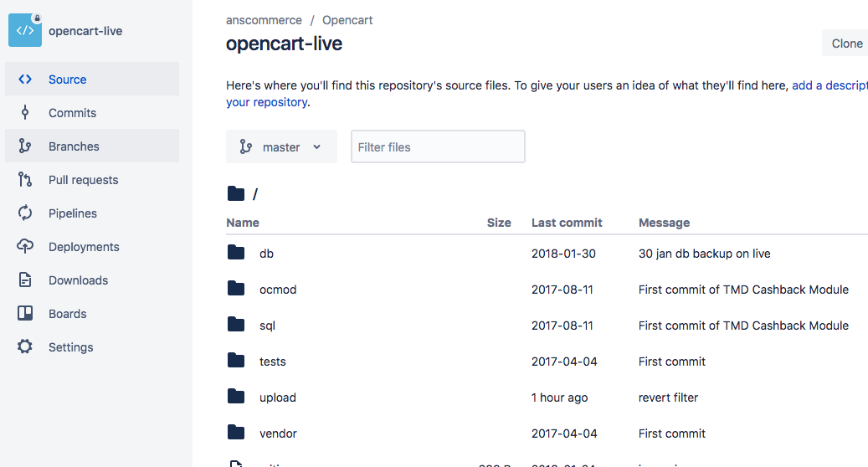Open Boards in the sidebar
The image size is (868, 467).
[92, 314]
